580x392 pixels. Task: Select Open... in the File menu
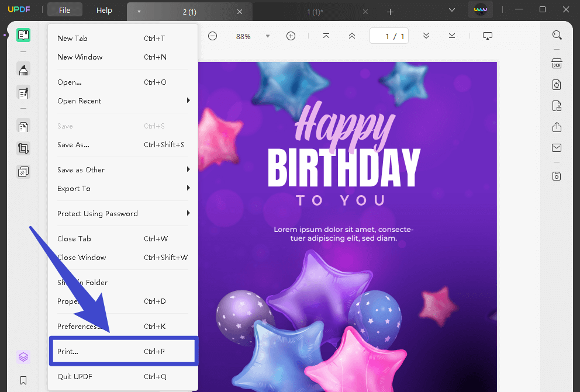tap(123, 82)
